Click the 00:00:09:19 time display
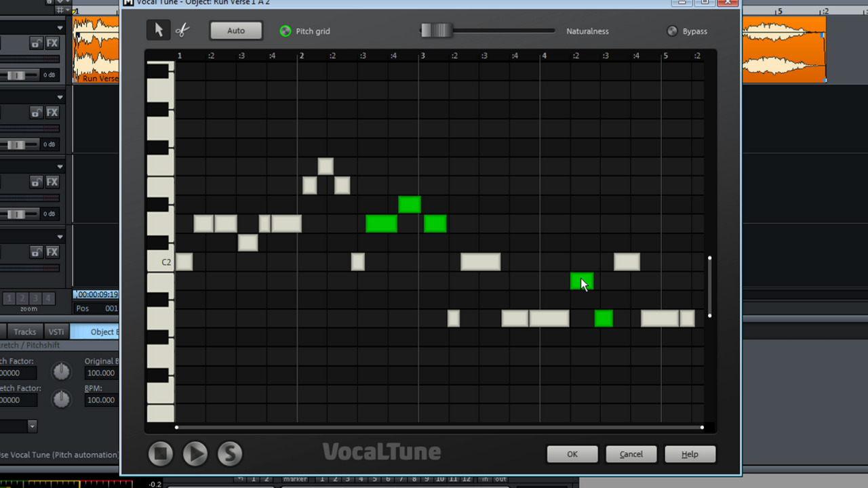Screen dimensions: 868x488 [x=97, y=294]
